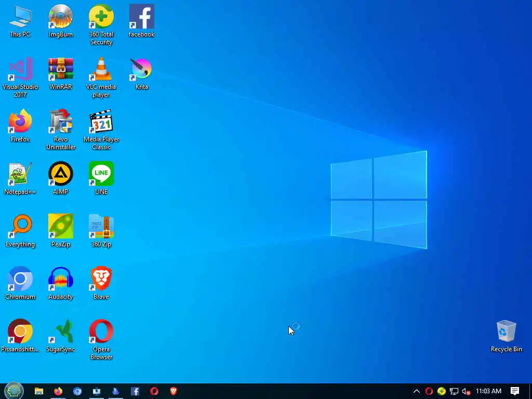Select the Recycle Bin icon

506,336
